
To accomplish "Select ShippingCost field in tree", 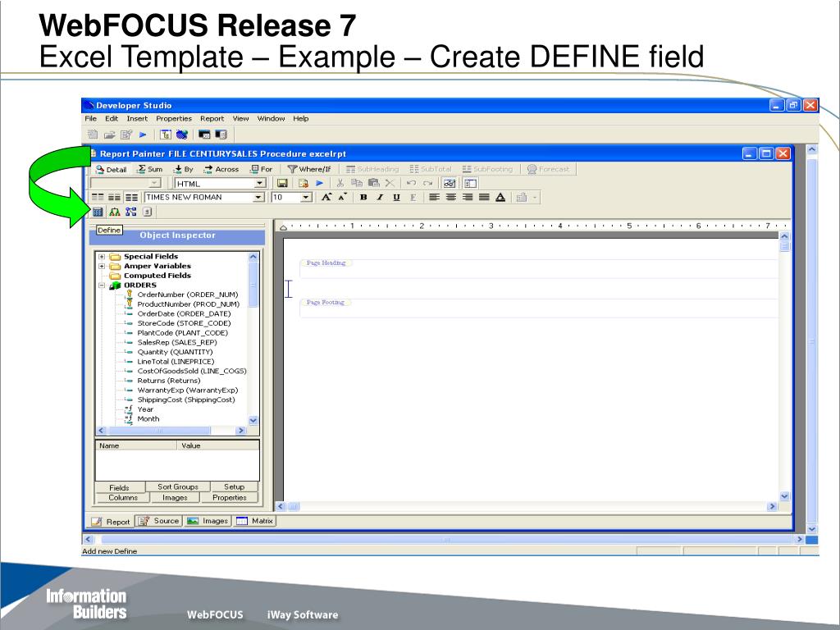I will (x=186, y=399).
